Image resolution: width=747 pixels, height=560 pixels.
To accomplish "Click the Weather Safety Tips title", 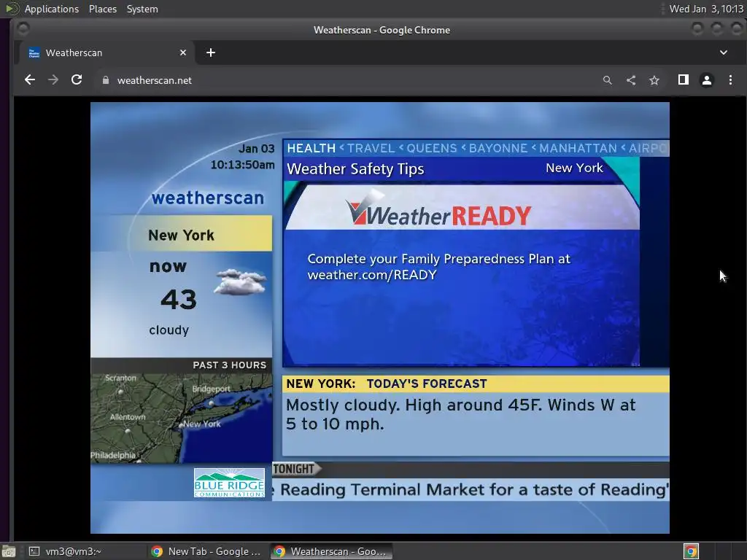I will pos(355,169).
